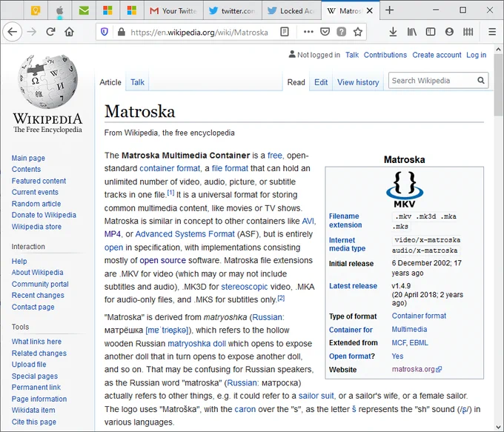The image size is (504, 432).
Task: Open Permanent link in Tools
Action: coord(36,388)
